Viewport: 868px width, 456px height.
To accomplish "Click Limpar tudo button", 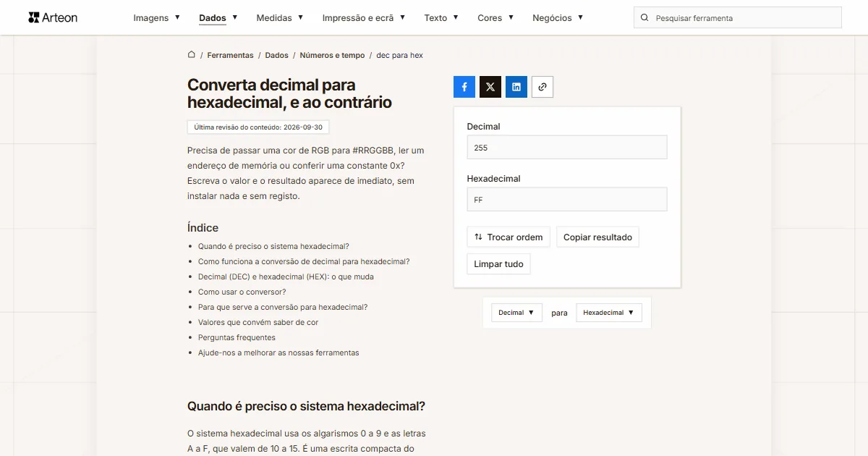I will pos(498,264).
